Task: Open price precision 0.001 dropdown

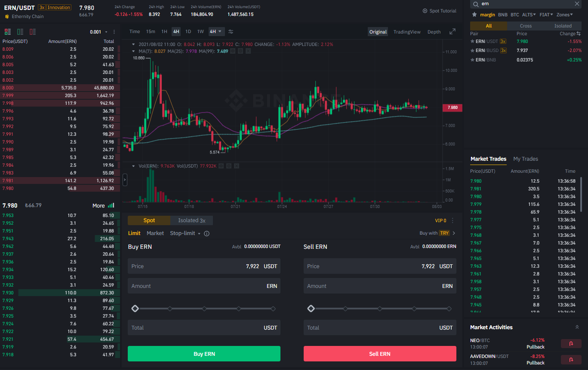Action: tap(99, 32)
